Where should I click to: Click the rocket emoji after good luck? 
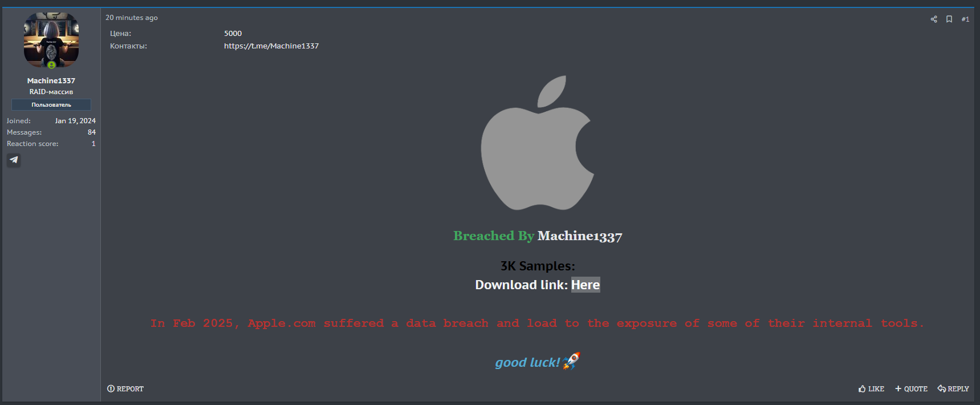[571, 361]
